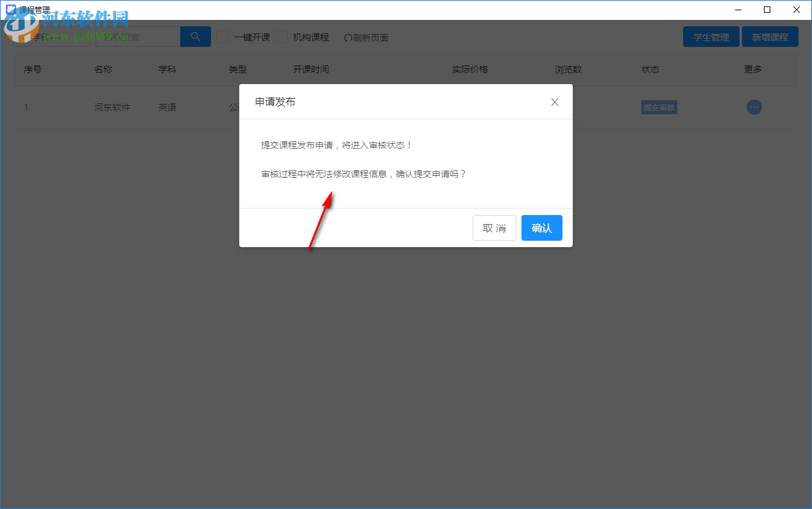Click the refresh circle symbol beside 刷新页面
The width and height of the screenshot is (812, 509).
point(347,37)
